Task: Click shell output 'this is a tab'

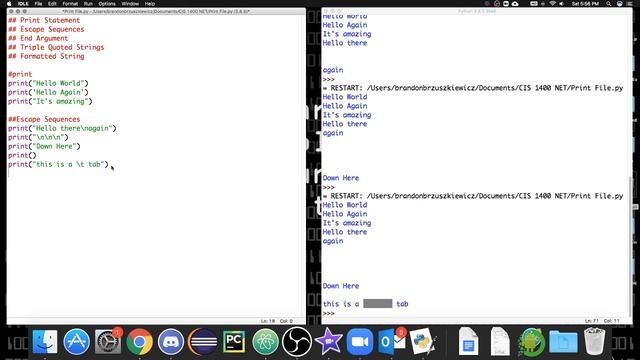Action: [x=365, y=304]
